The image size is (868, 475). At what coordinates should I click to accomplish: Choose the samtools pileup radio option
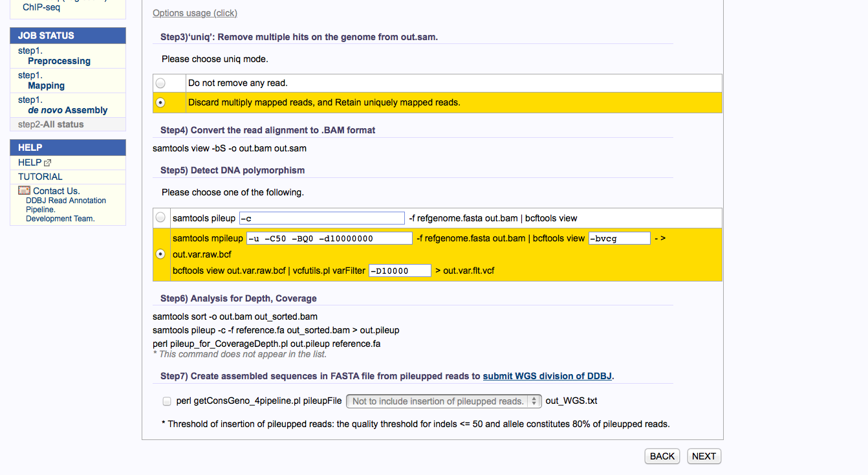160,218
